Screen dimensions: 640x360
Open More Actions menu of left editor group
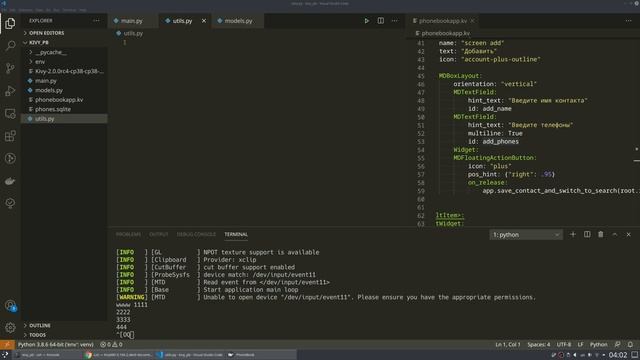[394, 21]
